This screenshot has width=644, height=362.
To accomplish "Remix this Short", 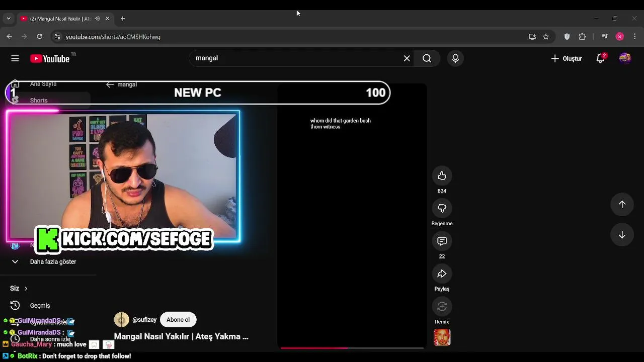I will click(442, 306).
